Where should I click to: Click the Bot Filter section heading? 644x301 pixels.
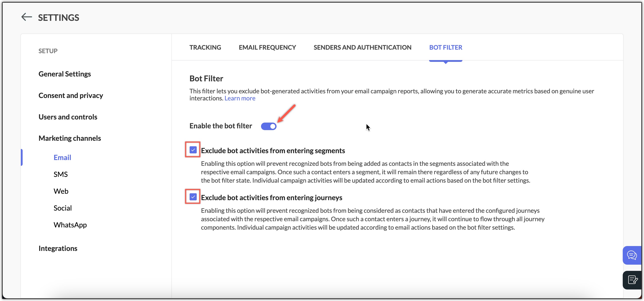pyautogui.click(x=206, y=78)
